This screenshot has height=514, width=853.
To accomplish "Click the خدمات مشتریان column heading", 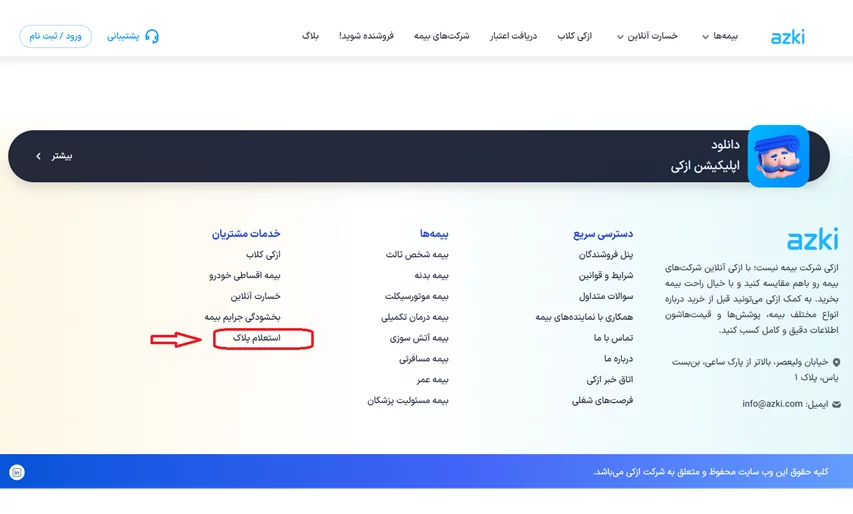I will point(246,233).
